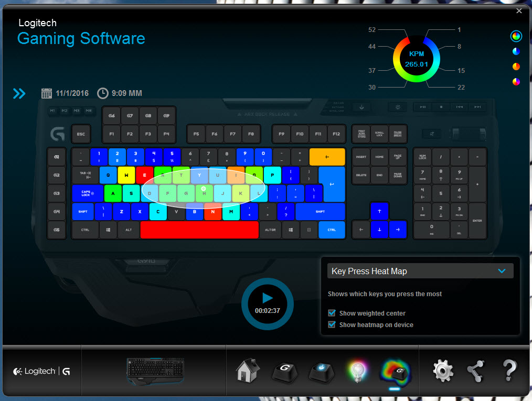Click the numpad Enter key
The height and width of the screenshot is (401, 532).
(477, 221)
